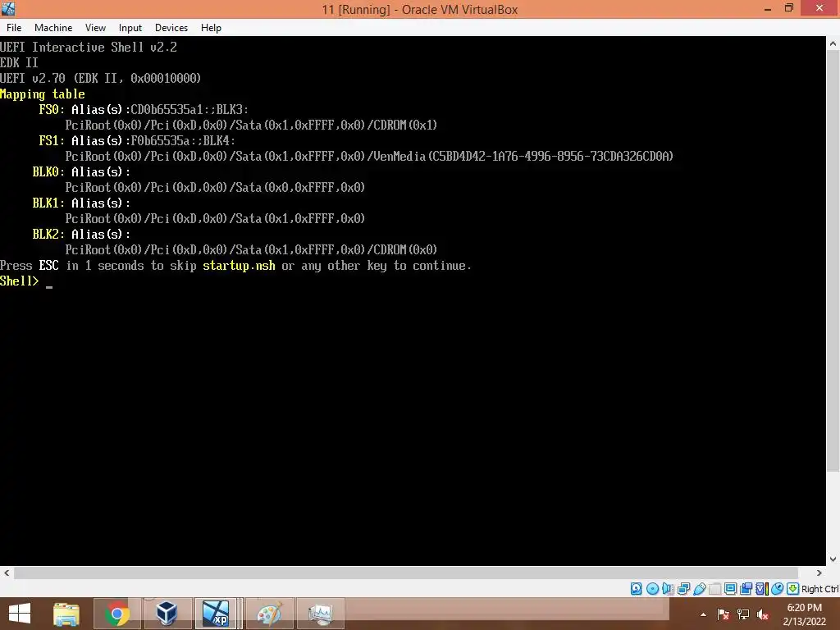Switch to the XP virtual machine taskbar icon
This screenshot has width=840, height=630.
click(217, 614)
